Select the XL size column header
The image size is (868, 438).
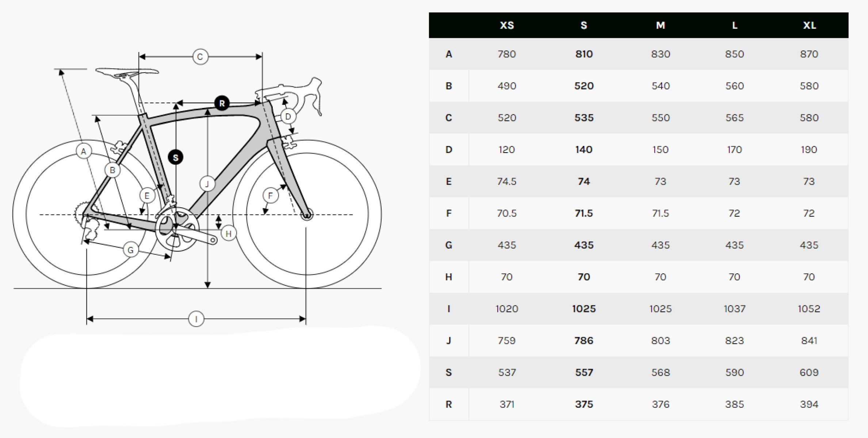pos(810,26)
